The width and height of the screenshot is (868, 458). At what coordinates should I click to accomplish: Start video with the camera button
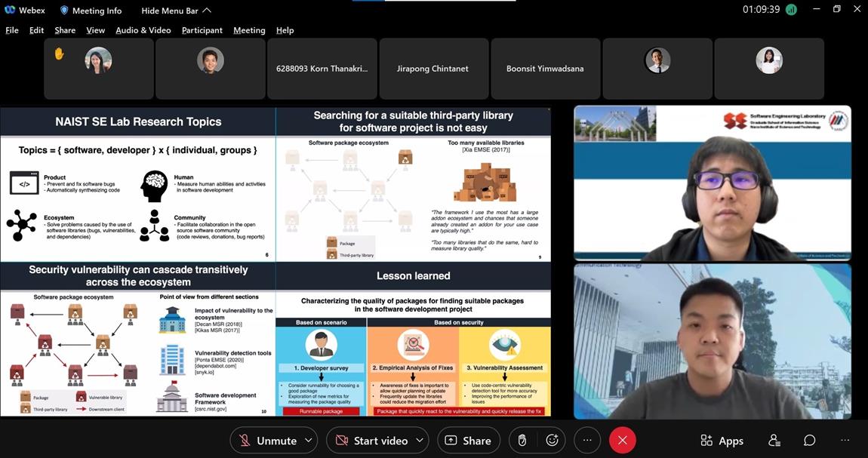click(371, 441)
